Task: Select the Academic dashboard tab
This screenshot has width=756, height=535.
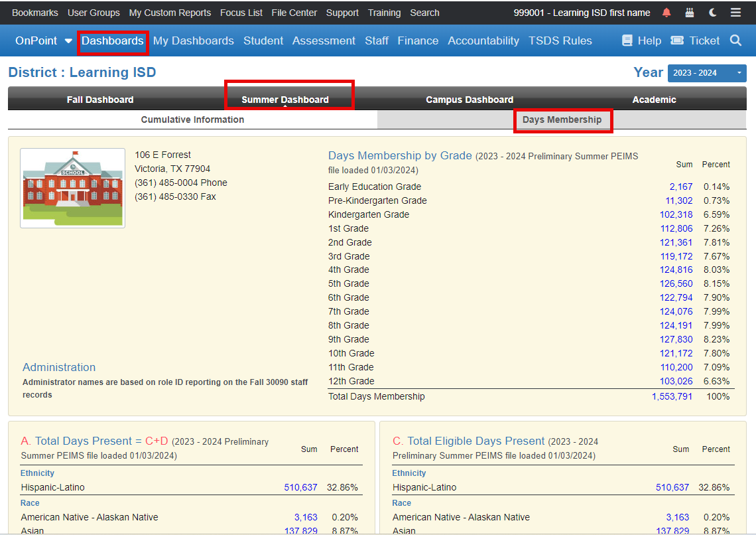Action: coord(654,100)
